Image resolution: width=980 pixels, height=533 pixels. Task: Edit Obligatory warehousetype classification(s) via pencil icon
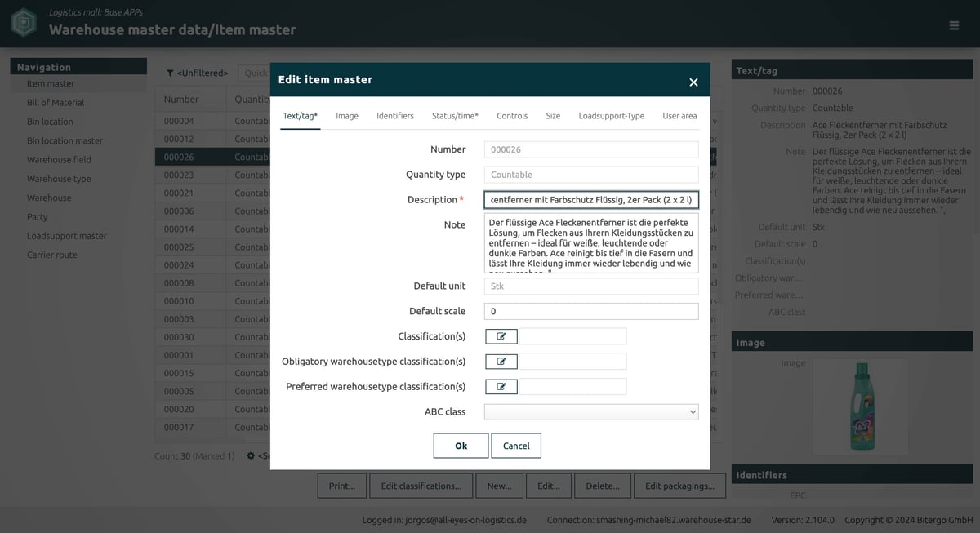coord(501,362)
